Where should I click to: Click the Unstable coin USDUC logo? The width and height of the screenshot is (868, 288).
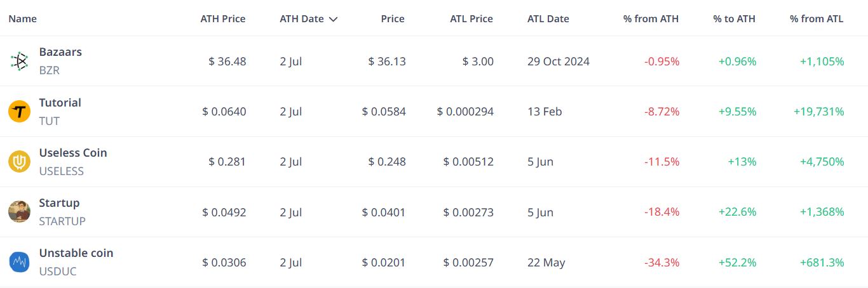point(19,262)
